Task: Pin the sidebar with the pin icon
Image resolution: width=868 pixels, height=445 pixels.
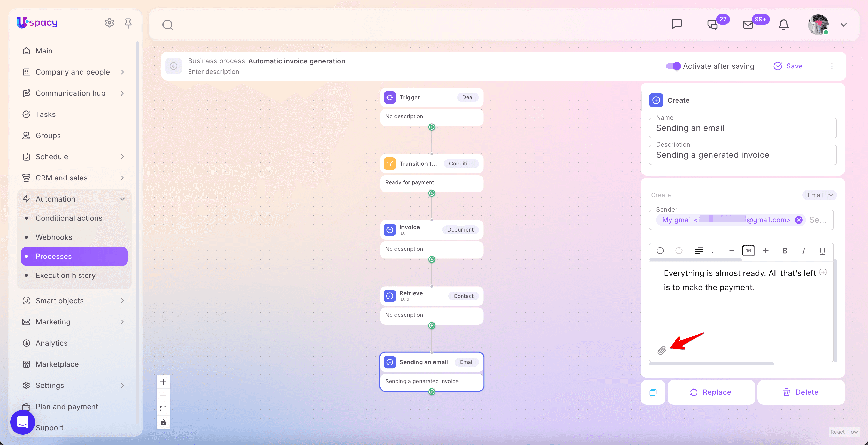Action: click(x=128, y=23)
